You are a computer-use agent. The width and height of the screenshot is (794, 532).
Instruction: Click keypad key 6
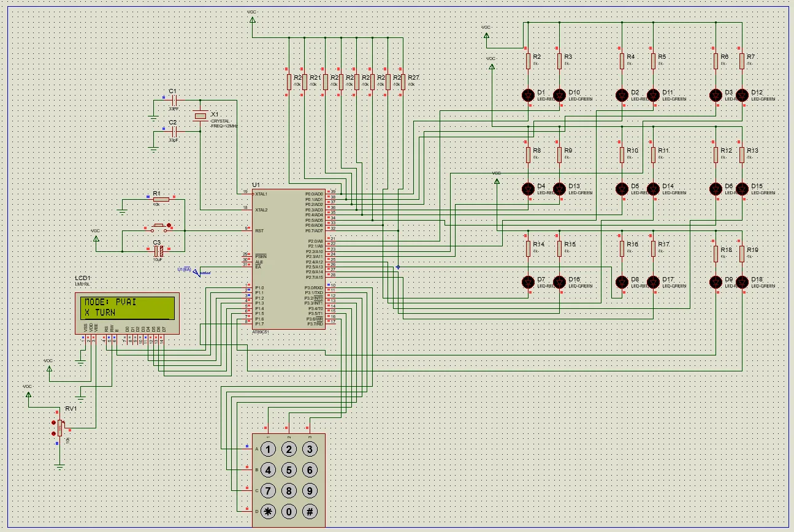(310, 470)
